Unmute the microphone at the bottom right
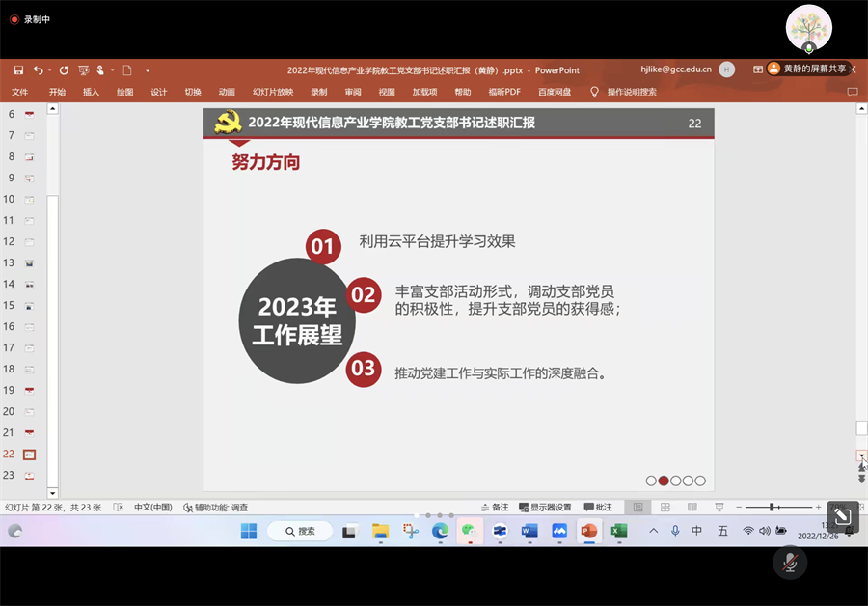Screen dimensions: 868x606 (x=790, y=563)
